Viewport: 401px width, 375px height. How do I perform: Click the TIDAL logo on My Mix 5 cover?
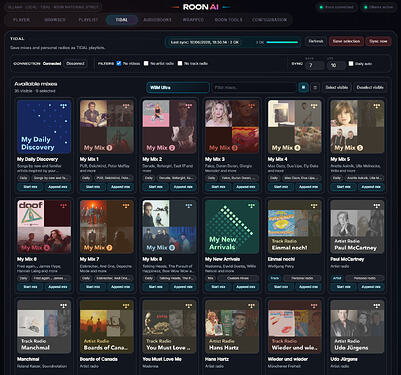[x=376, y=106]
